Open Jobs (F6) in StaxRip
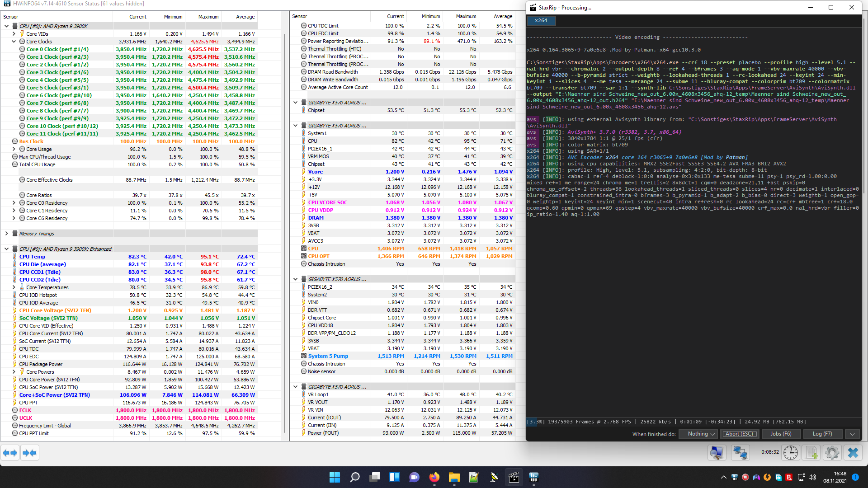 click(x=781, y=434)
